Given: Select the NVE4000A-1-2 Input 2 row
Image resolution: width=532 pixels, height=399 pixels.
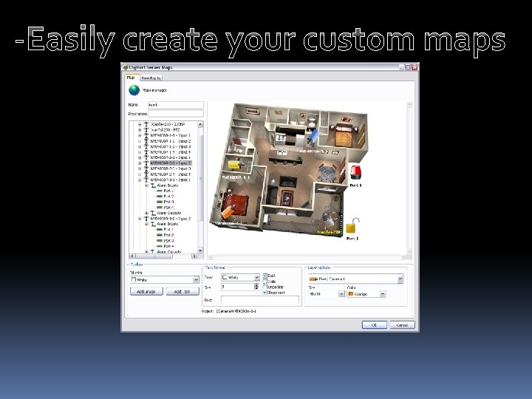Looking at the screenshot, I should coord(171,141).
